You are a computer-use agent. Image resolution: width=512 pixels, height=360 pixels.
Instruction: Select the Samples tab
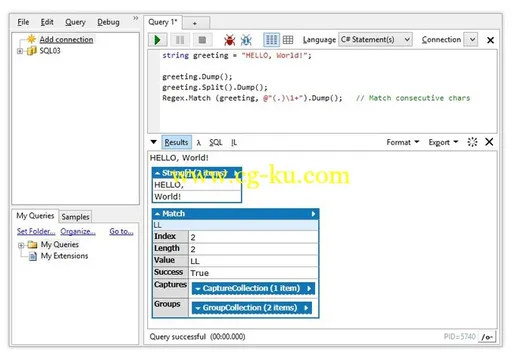click(76, 217)
